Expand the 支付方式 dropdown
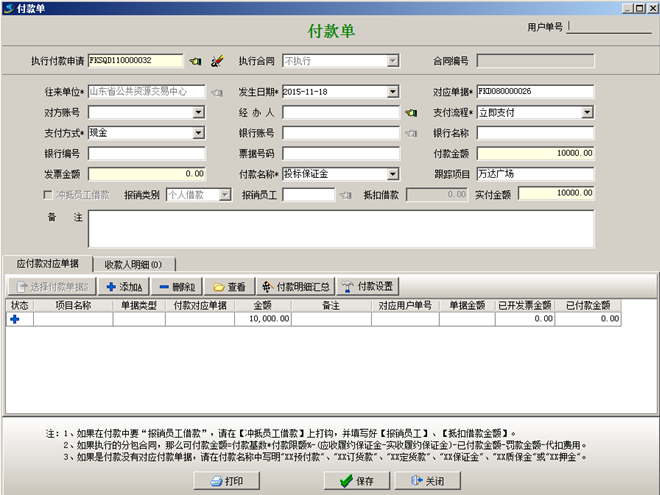The height and width of the screenshot is (495, 660). click(199, 133)
